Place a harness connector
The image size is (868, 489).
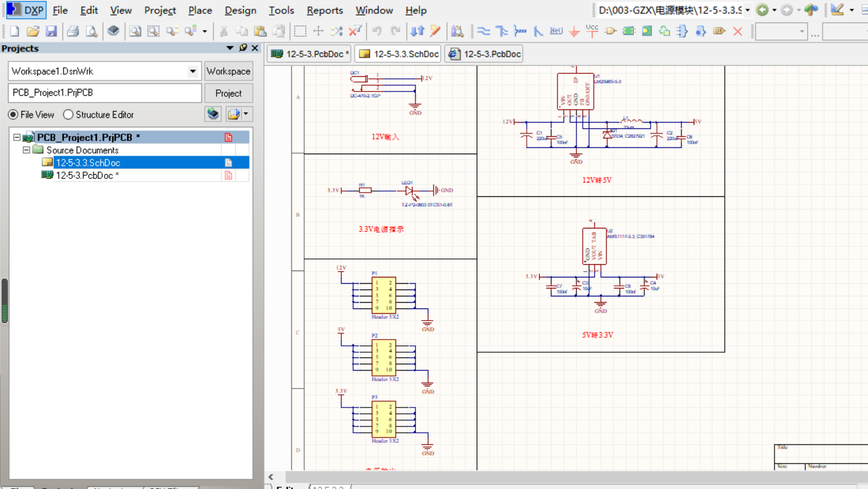click(683, 31)
